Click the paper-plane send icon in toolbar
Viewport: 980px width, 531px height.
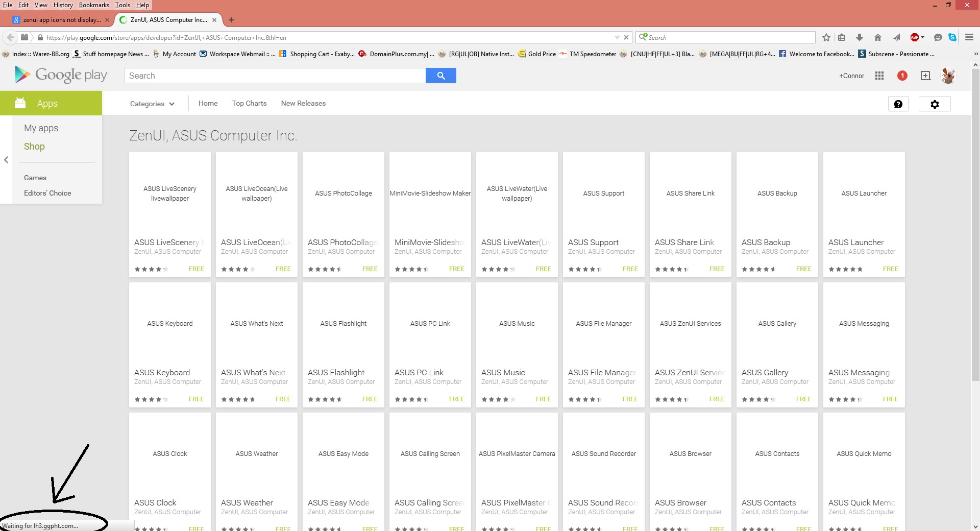[896, 37]
